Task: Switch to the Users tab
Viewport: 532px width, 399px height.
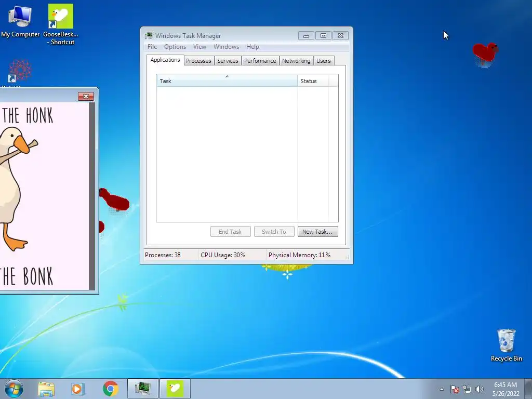Action: tap(323, 61)
